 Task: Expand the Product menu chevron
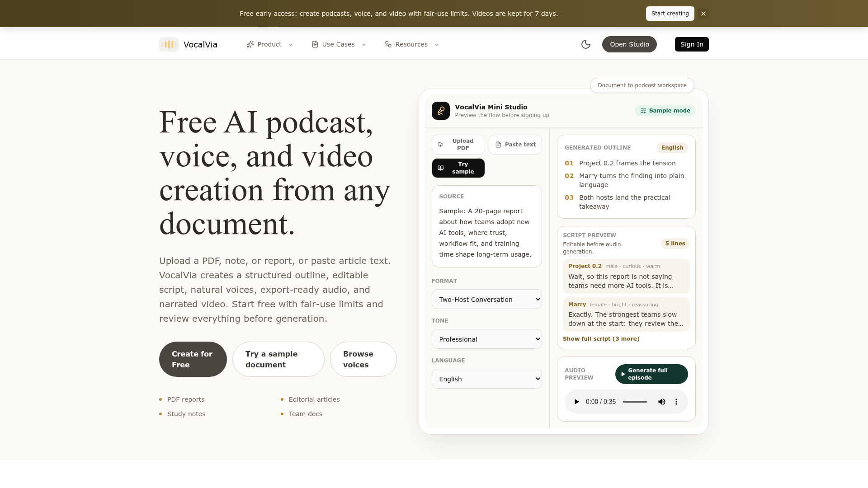pos(291,44)
